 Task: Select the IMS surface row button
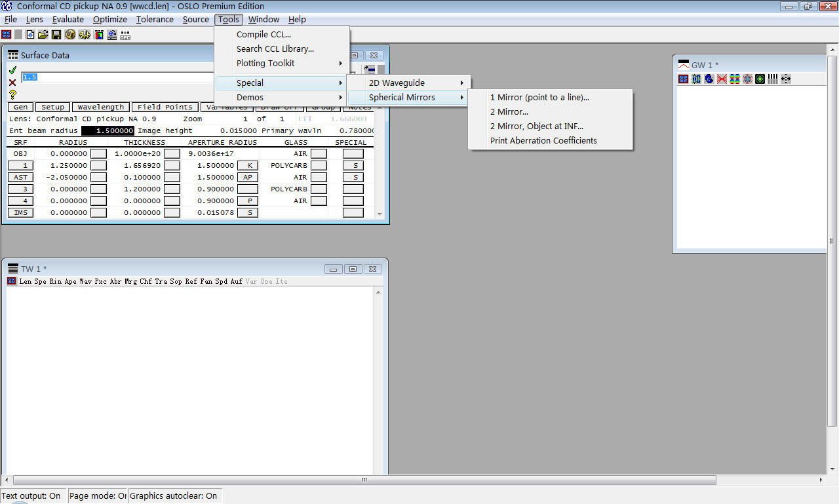tap(20, 212)
